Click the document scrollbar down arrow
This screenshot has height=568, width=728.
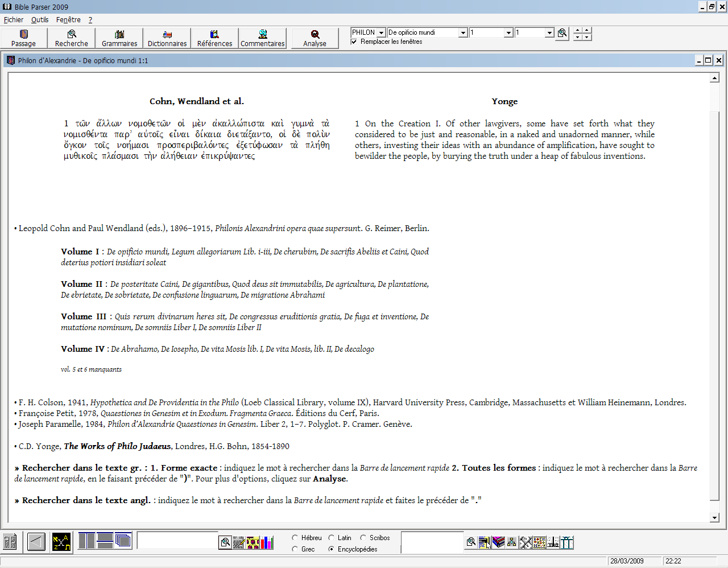point(715,518)
